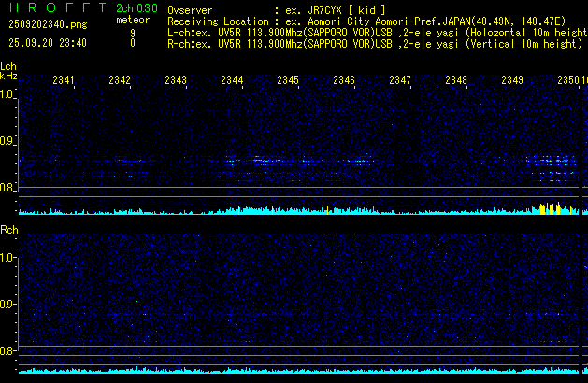Select the 2344 time marker

[232, 81]
